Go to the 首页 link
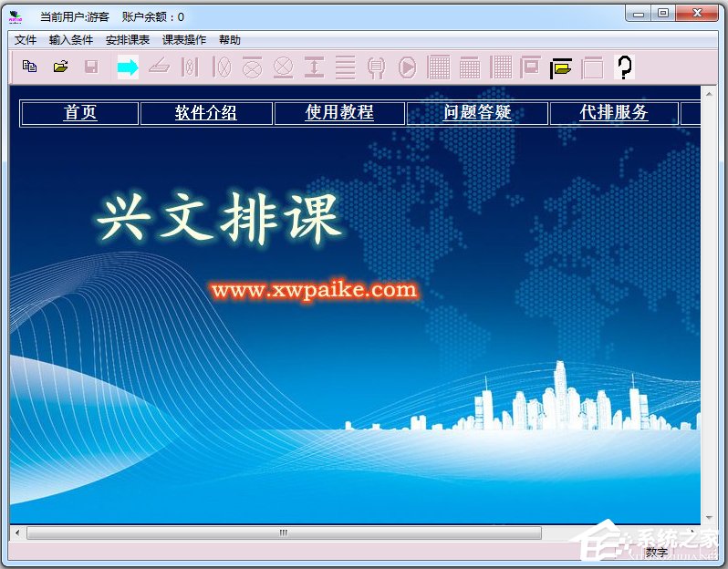The height and width of the screenshot is (569, 728). (80, 112)
